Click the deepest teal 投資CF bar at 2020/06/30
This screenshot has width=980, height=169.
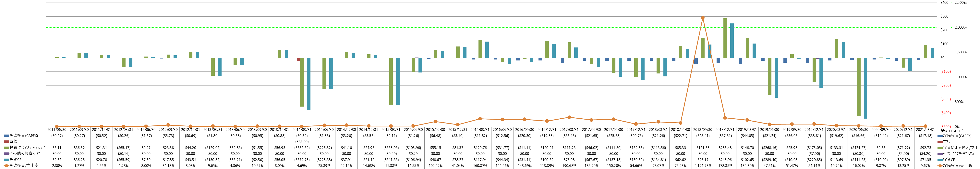[x=865, y=88]
